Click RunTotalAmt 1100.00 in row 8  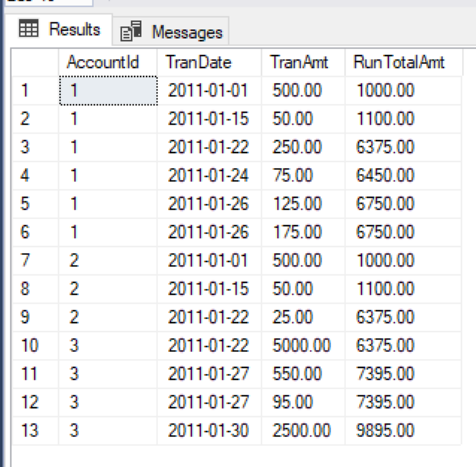click(403, 289)
